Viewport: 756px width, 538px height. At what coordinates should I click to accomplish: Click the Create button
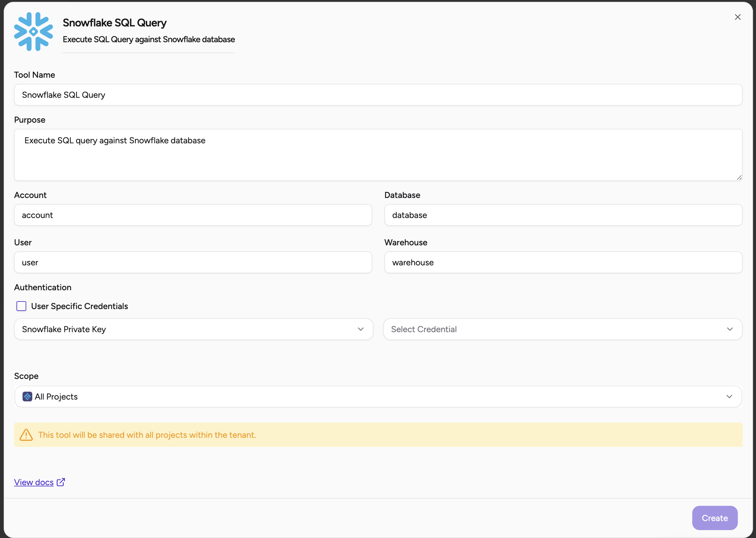click(715, 518)
